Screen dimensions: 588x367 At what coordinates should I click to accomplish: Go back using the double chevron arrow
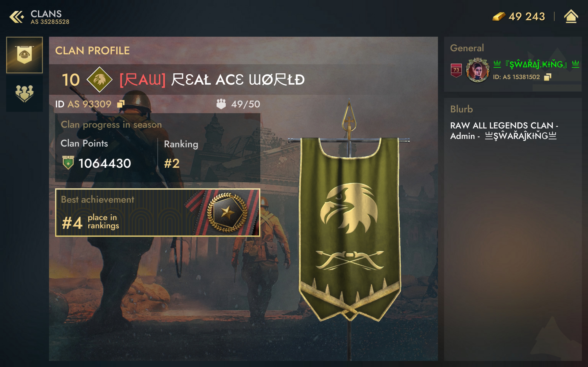(17, 17)
